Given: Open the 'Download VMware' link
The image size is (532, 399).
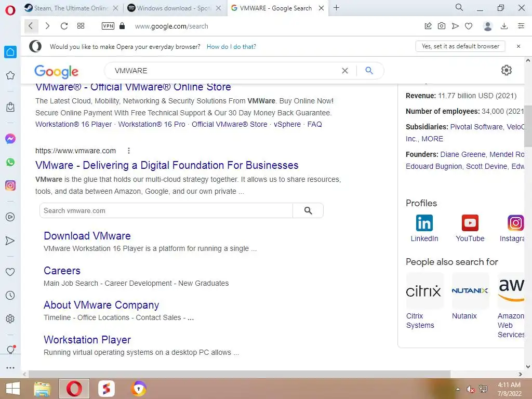Looking at the screenshot, I should point(87,236).
